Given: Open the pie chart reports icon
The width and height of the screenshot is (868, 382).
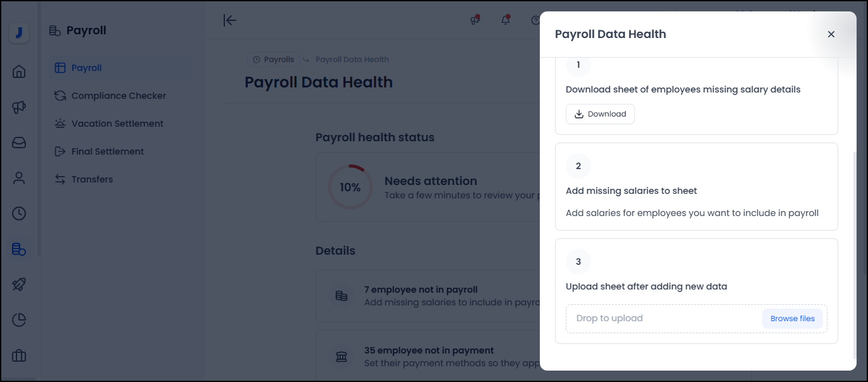Looking at the screenshot, I should (19, 320).
